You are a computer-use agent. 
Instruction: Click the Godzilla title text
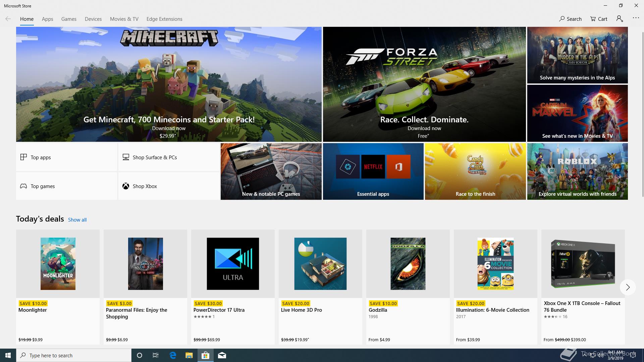coord(378,310)
